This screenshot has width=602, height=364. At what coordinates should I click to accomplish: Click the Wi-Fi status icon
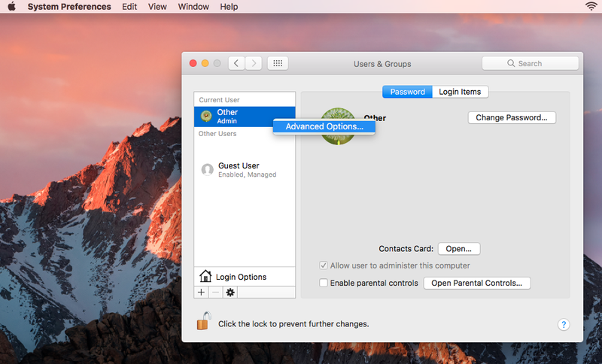pyautogui.click(x=591, y=6)
